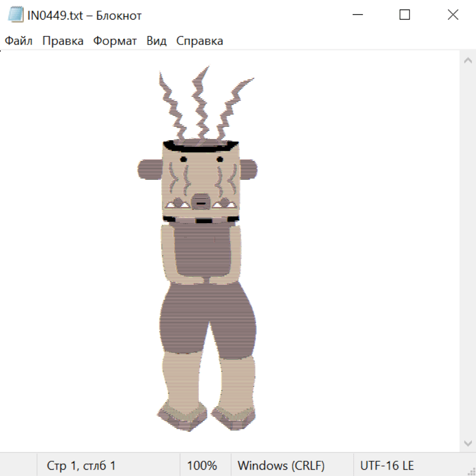Click the UTF-16 LE encoding field
This screenshot has height=476, width=476.
[387, 466]
